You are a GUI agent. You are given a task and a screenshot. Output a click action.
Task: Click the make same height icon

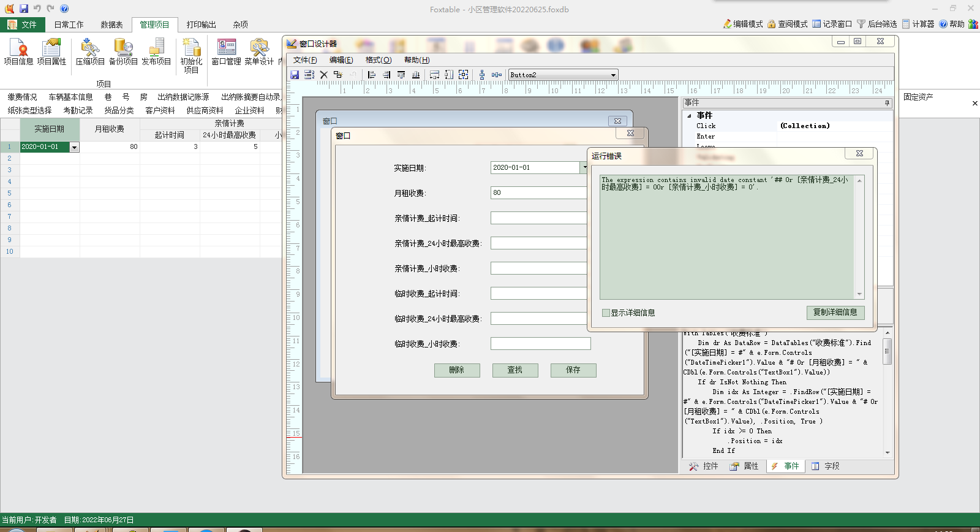click(x=449, y=75)
